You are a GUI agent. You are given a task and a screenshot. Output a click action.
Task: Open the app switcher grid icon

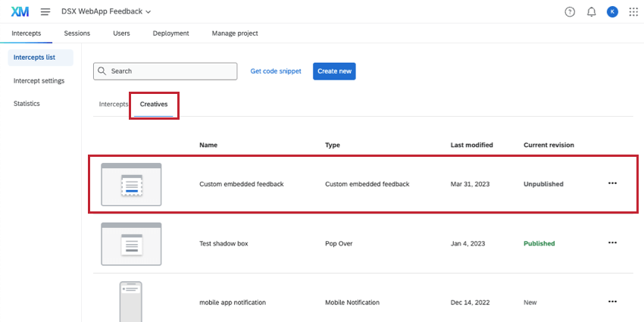click(x=633, y=12)
